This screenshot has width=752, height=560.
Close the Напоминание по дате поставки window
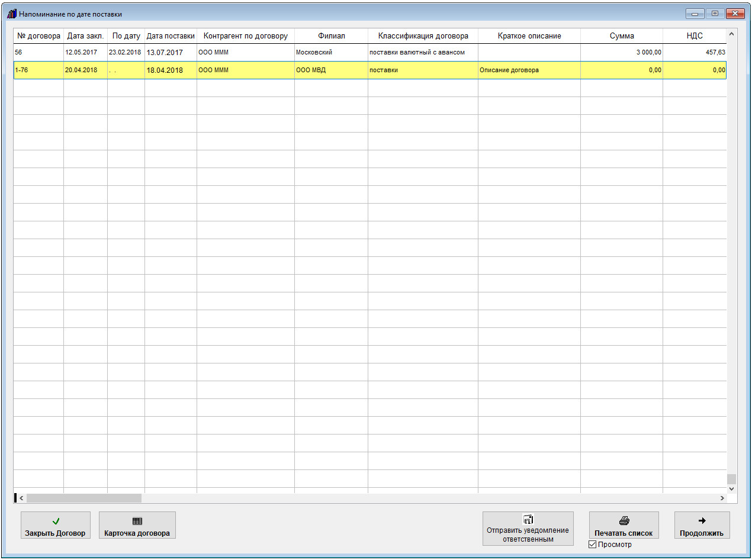(x=735, y=13)
